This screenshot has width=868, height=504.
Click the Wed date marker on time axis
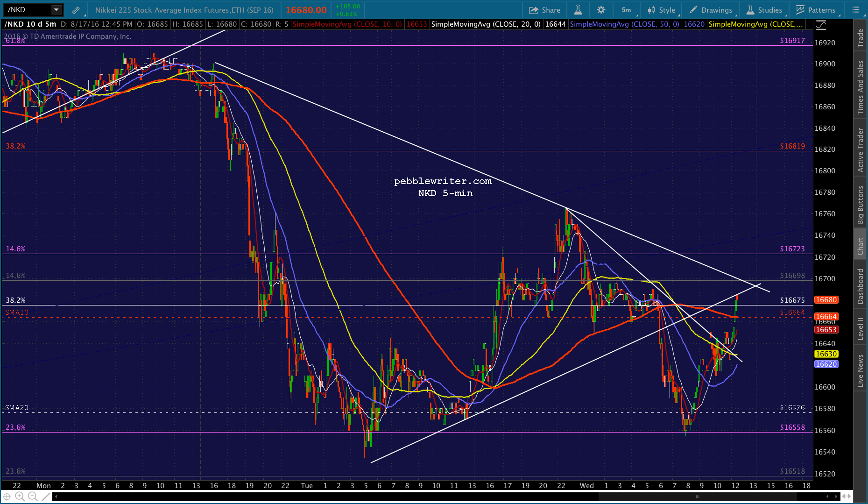pos(587,486)
